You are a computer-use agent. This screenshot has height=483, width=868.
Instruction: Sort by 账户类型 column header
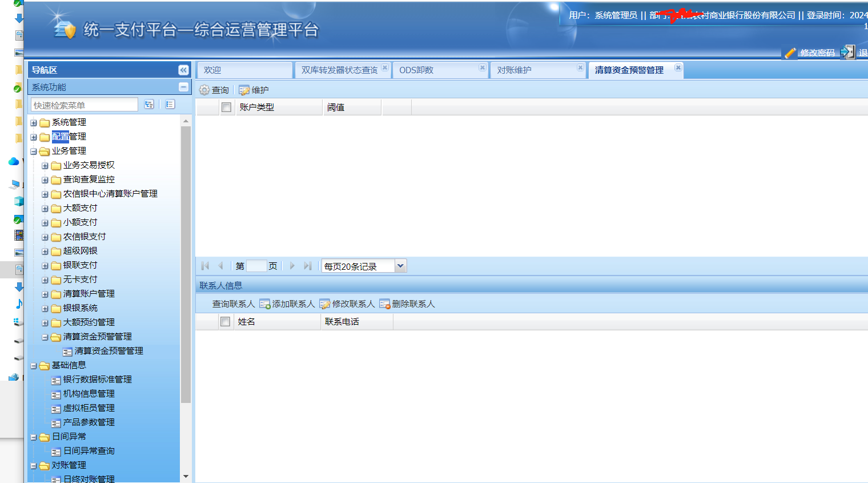pos(279,107)
